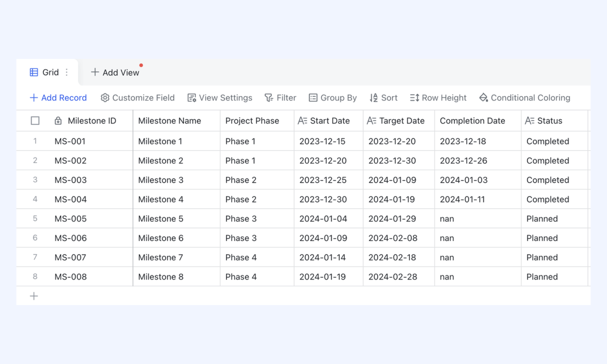Click the Project Phase column header
Screen dimensions: 607x364
pyautogui.click(x=257, y=121)
